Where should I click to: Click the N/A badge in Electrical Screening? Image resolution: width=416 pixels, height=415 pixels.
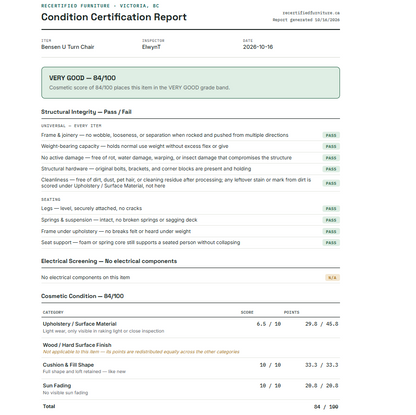click(x=332, y=278)
